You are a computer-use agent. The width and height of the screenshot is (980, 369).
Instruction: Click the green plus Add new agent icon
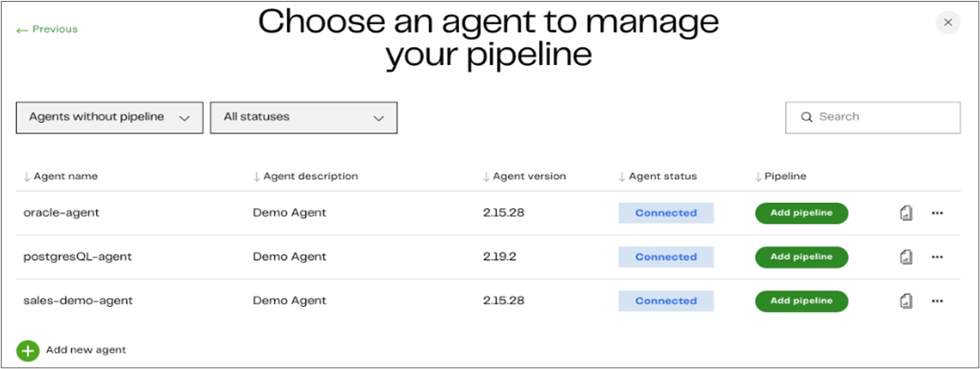28,351
